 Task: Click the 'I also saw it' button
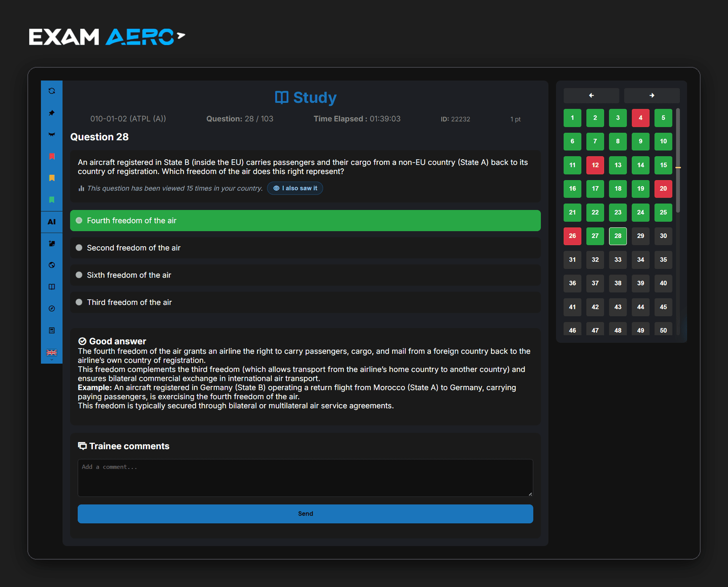point(295,188)
